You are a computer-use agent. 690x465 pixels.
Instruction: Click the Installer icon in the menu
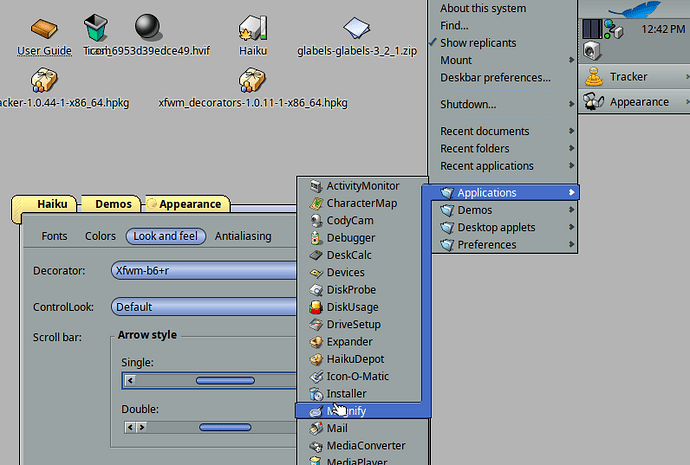[316, 394]
